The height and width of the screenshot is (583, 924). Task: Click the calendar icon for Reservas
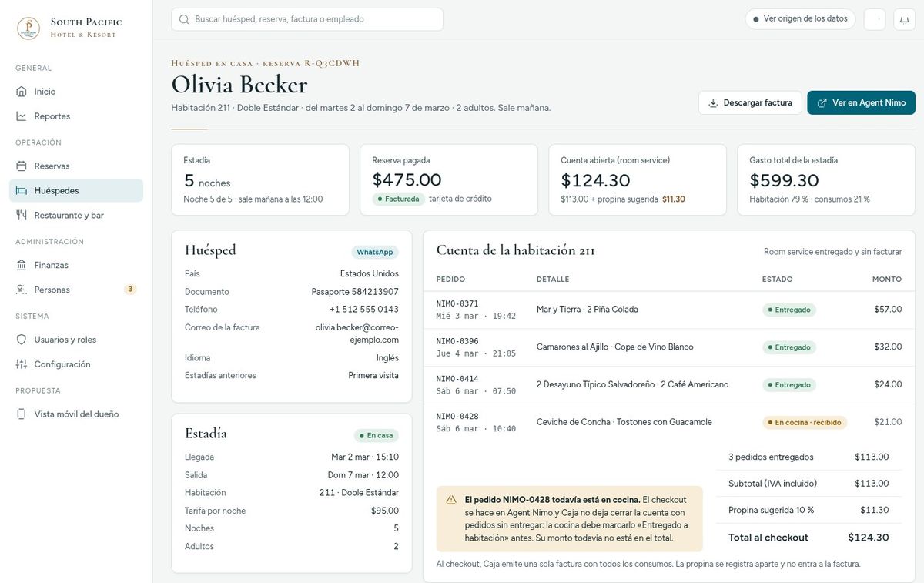point(21,166)
